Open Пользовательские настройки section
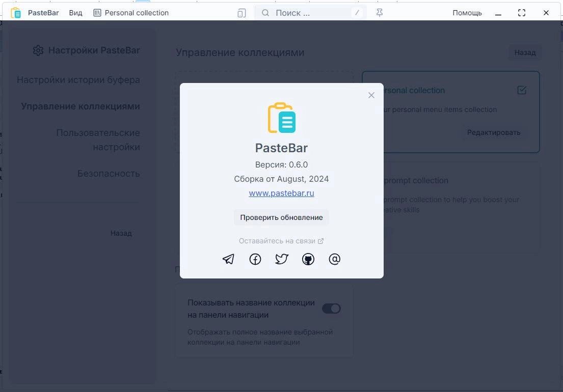Screen dimensions: 563x392 click(x=98, y=140)
